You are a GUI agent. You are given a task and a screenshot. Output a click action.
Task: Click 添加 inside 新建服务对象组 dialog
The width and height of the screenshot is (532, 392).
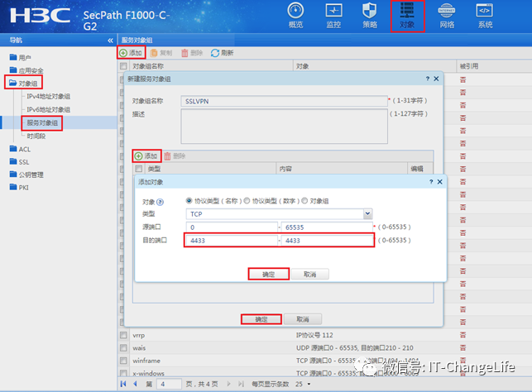click(146, 156)
